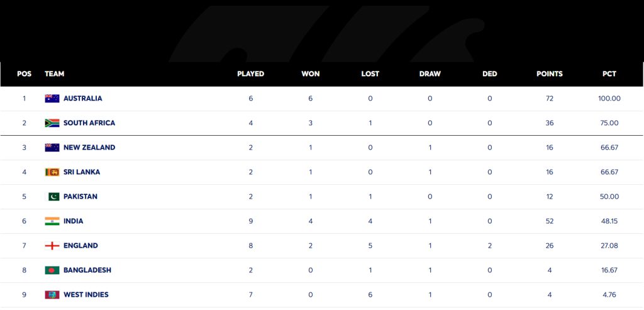Click England's deducted points value

tap(490, 246)
